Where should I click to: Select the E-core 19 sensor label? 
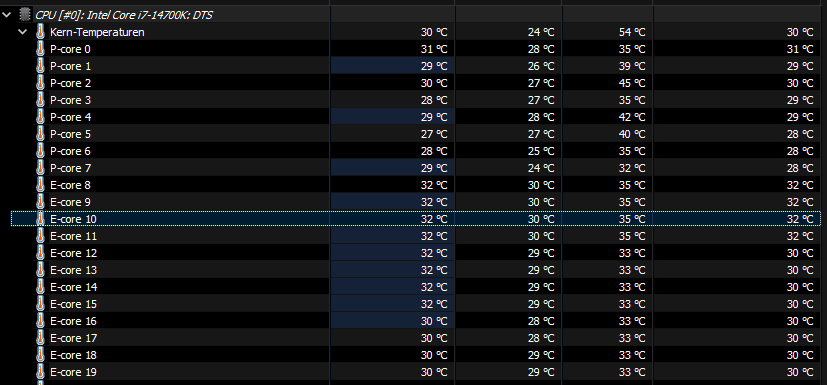coord(73,372)
